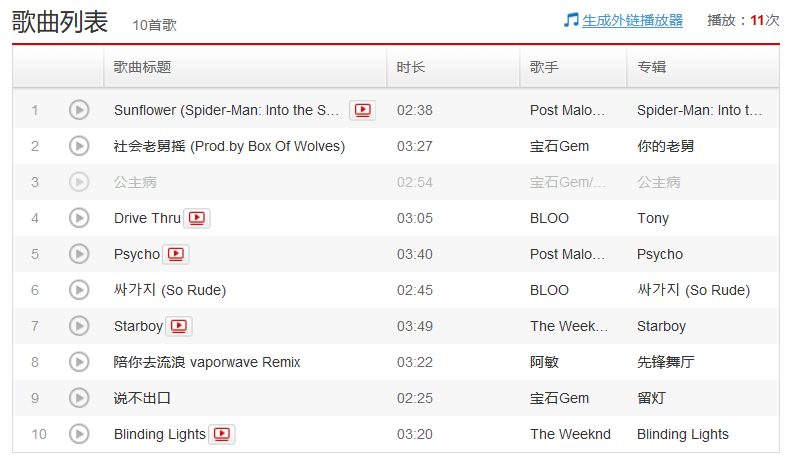Watch the Psycho music video
790x466 pixels.
(176, 254)
